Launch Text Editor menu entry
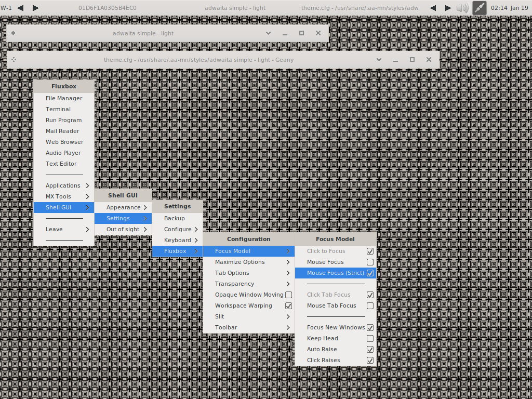Image resolution: width=532 pixels, height=399 pixels. click(x=64, y=164)
